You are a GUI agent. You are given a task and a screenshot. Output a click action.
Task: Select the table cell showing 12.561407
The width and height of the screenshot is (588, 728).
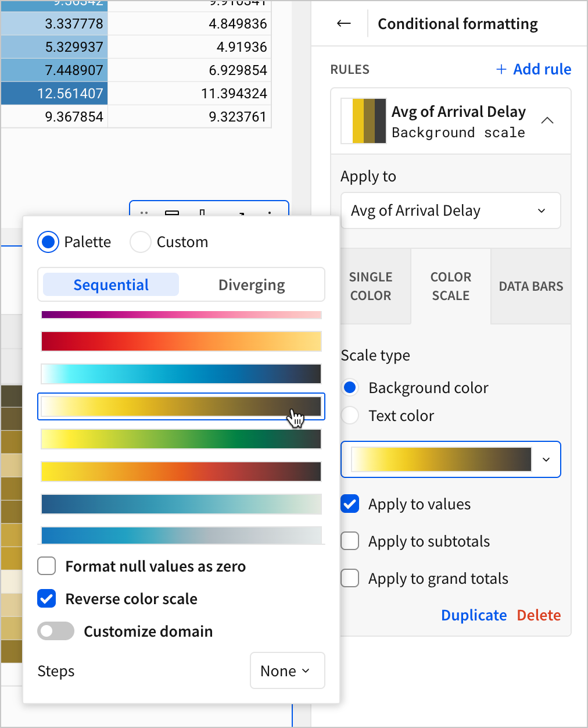pos(55,94)
